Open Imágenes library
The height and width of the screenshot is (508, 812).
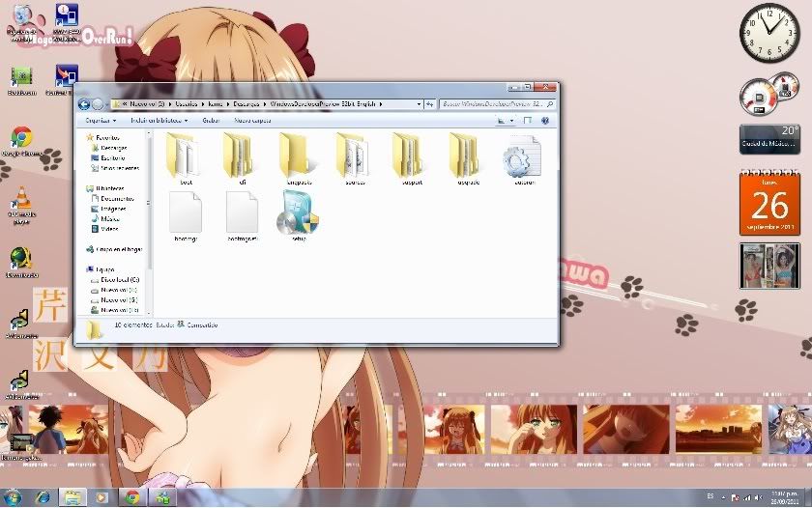pos(113,209)
